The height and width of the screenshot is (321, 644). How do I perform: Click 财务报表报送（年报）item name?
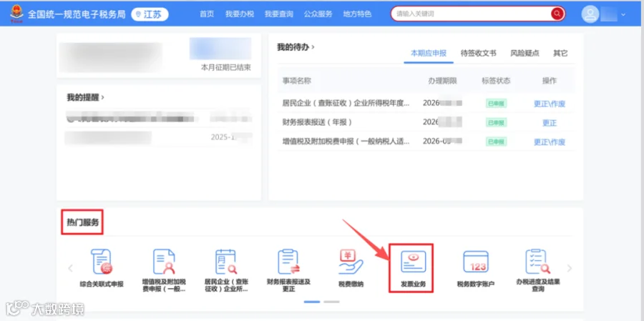(317, 122)
